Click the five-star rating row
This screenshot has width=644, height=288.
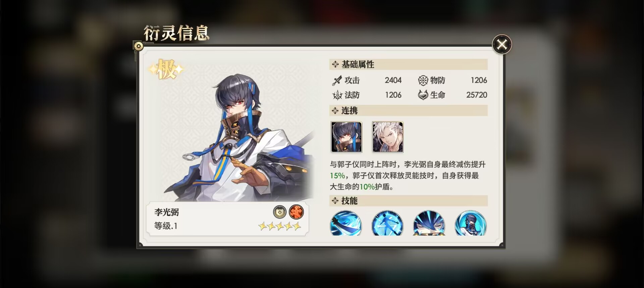point(279,226)
